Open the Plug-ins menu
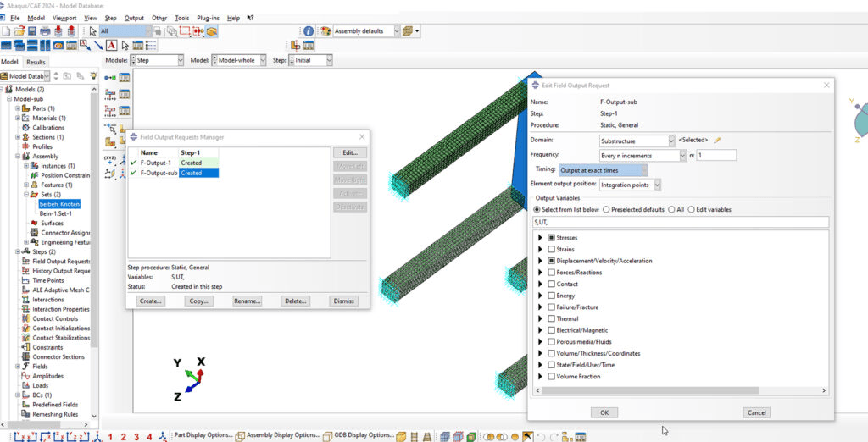This screenshot has width=868, height=442. [x=209, y=17]
